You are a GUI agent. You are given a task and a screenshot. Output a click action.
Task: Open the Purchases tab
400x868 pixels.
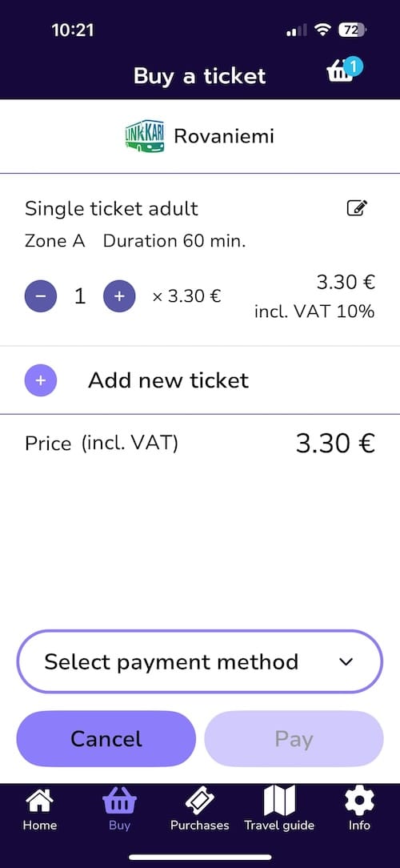click(200, 810)
